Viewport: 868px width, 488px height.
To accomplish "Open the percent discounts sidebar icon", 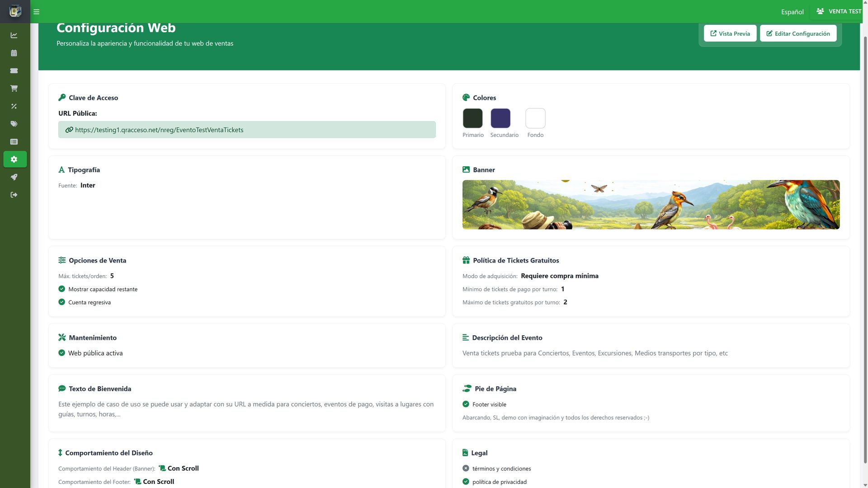I will point(14,106).
